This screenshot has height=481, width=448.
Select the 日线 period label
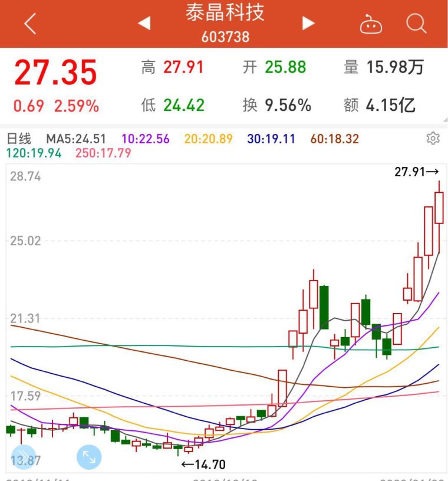19,139
